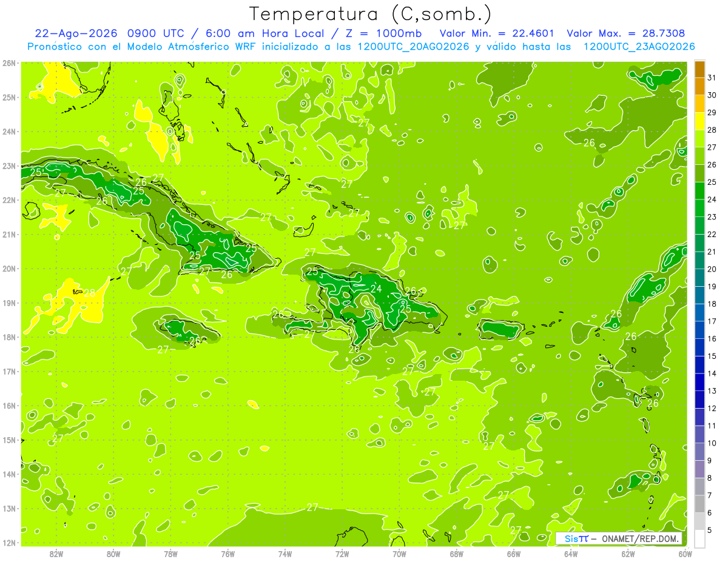Viewport: 728px width, 562px height.
Task: Click the "1200UTC_23AGO2026" valid-until text
Action: pyautogui.click(x=639, y=47)
